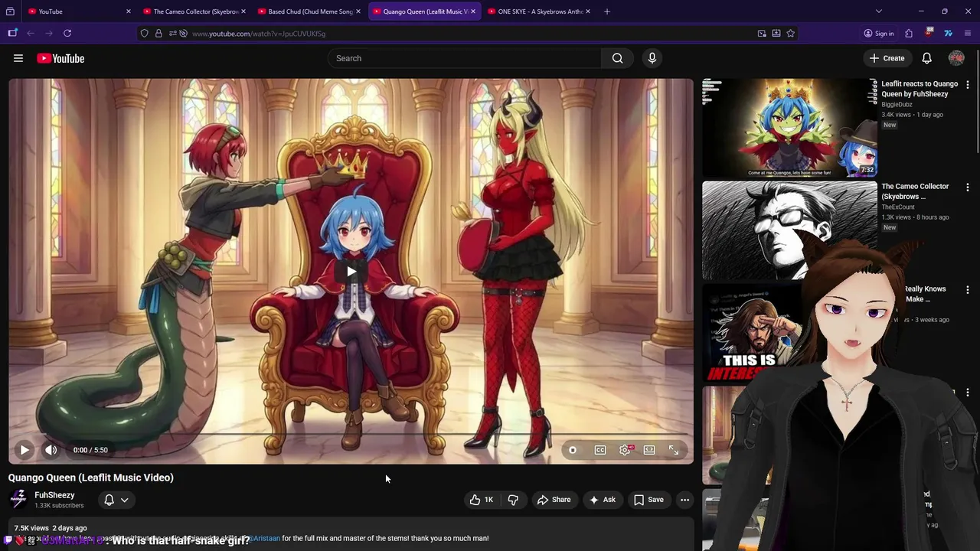980x551 pixels.
Task: Click the search magnifier button
Action: pyautogui.click(x=617, y=58)
